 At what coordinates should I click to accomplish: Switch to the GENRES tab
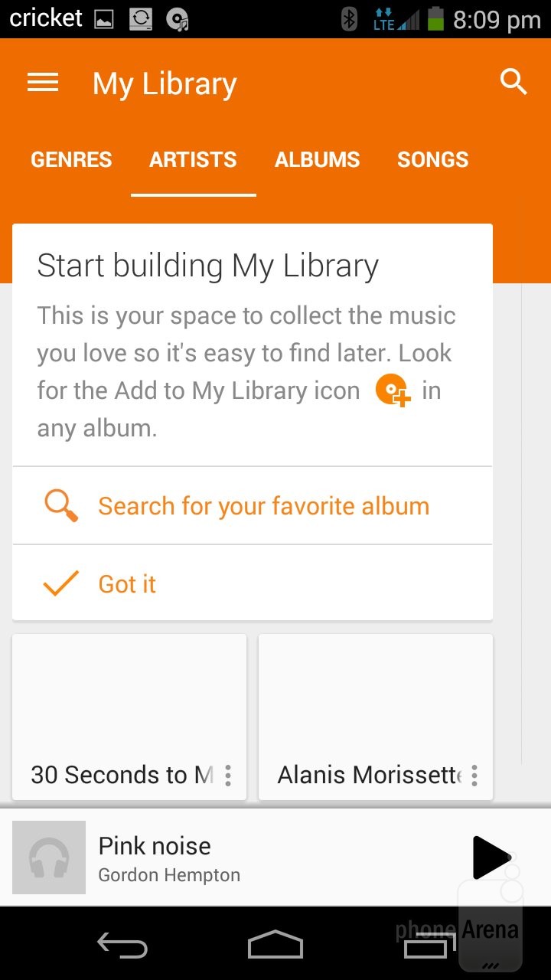click(71, 160)
